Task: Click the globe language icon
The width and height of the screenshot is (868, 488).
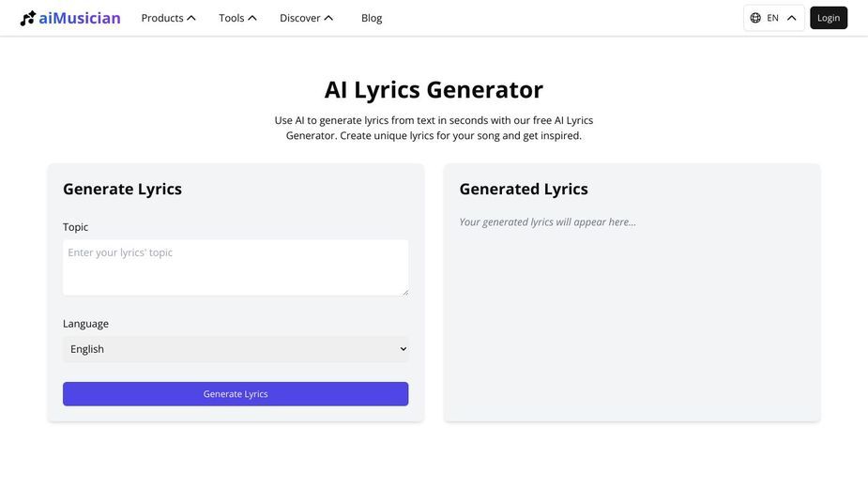Action: 755,18
